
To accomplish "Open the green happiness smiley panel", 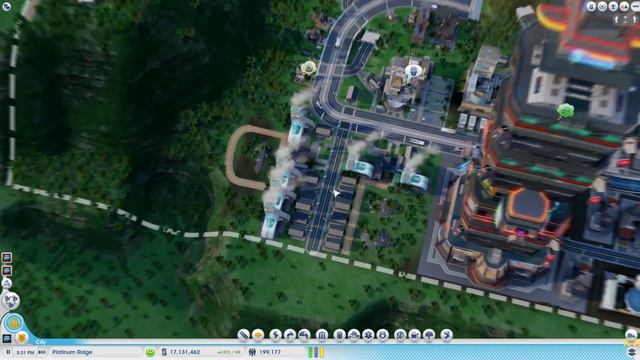I will 150,352.
